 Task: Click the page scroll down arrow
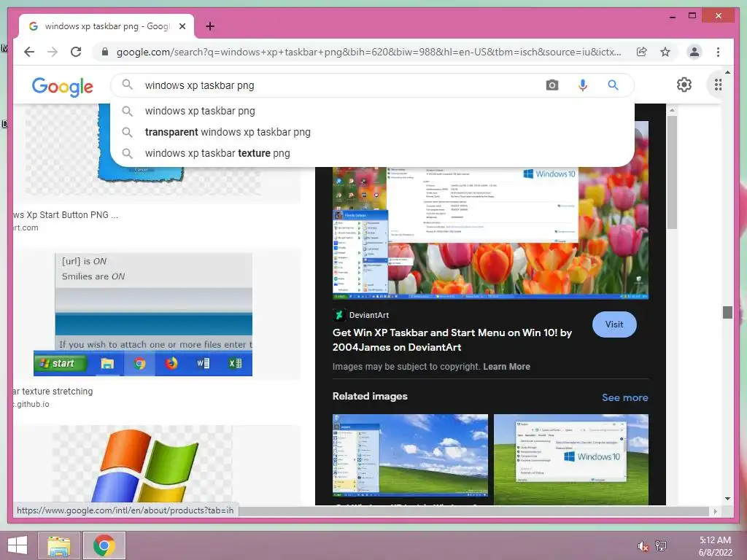pyautogui.click(x=727, y=499)
